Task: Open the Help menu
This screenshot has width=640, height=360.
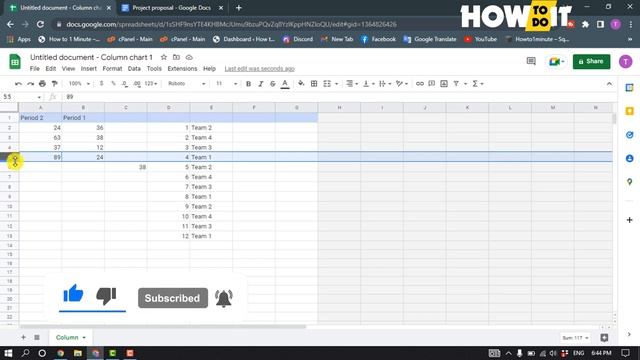Action: [x=209, y=69]
